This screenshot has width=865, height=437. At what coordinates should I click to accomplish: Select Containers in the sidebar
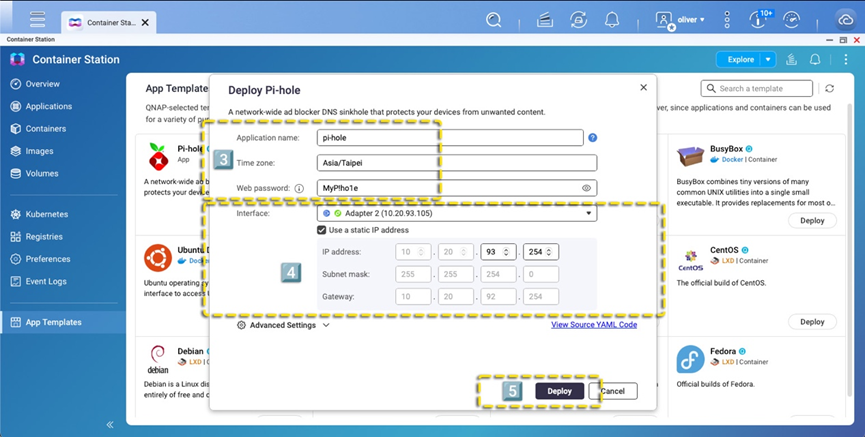(x=46, y=129)
